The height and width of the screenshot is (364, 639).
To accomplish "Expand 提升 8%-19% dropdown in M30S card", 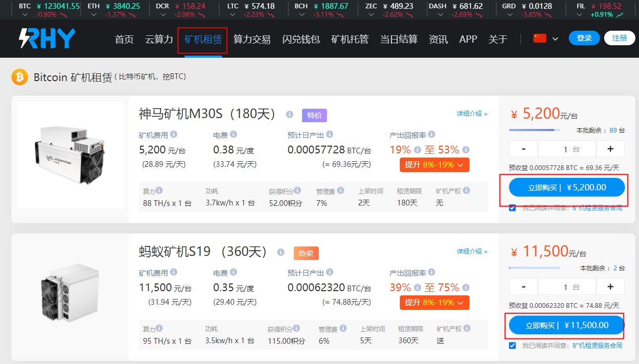I will point(435,165).
